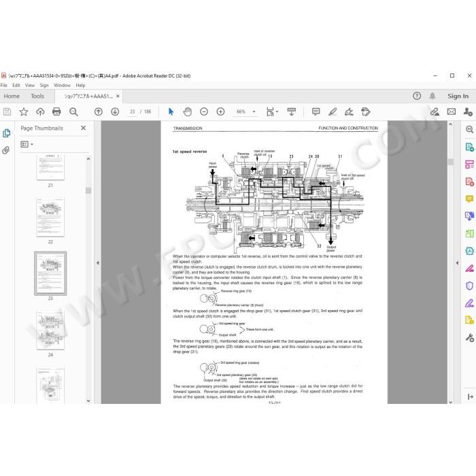Expand the right tools pane arrow

point(457,263)
